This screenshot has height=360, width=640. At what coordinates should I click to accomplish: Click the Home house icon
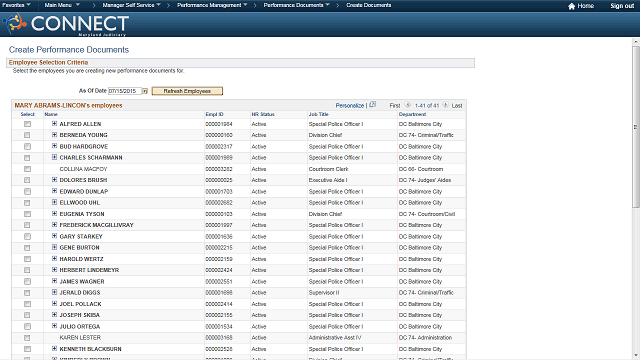(x=571, y=6)
